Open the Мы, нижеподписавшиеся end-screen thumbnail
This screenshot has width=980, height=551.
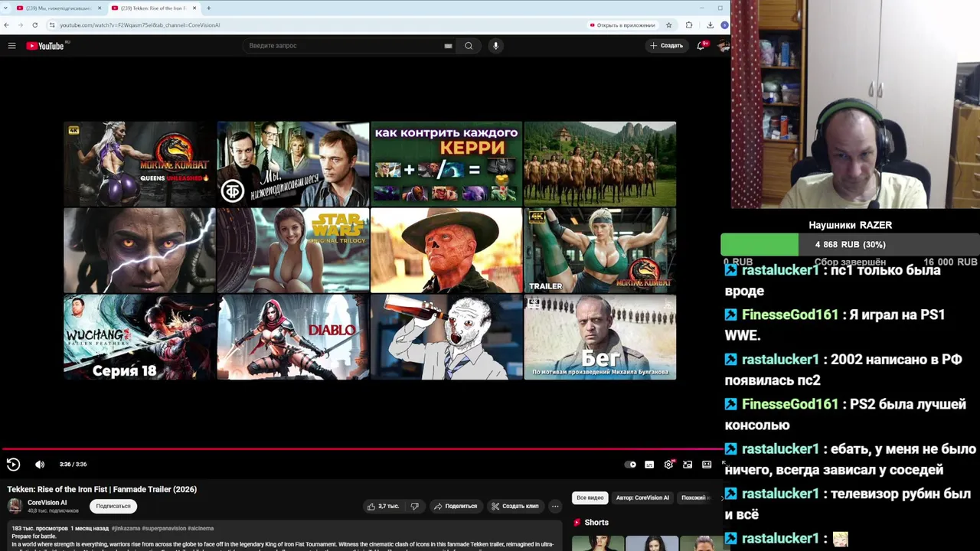pos(293,164)
